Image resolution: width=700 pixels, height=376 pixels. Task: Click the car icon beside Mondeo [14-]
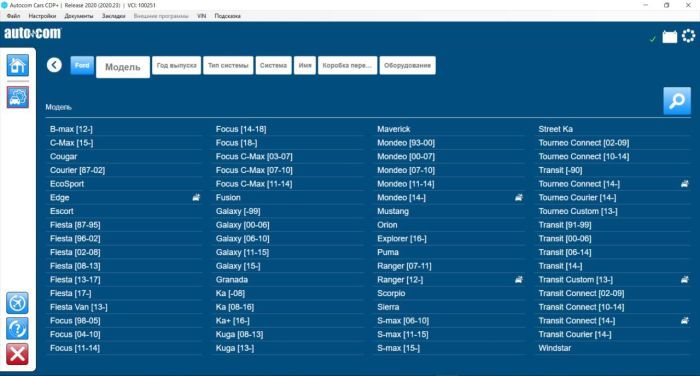pyautogui.click(x=518, y=197)
